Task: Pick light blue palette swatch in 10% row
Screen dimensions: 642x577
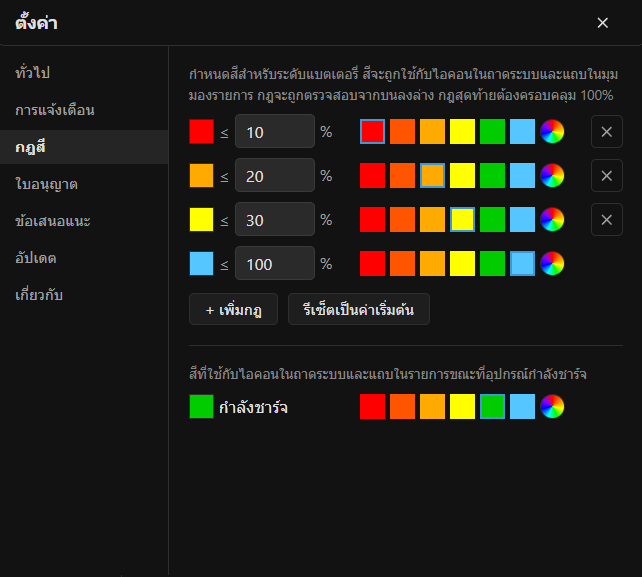Action: 522,131
